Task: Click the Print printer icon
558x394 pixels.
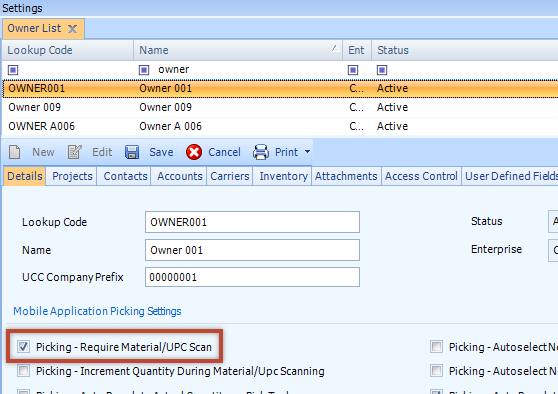Action: point(261,152)
